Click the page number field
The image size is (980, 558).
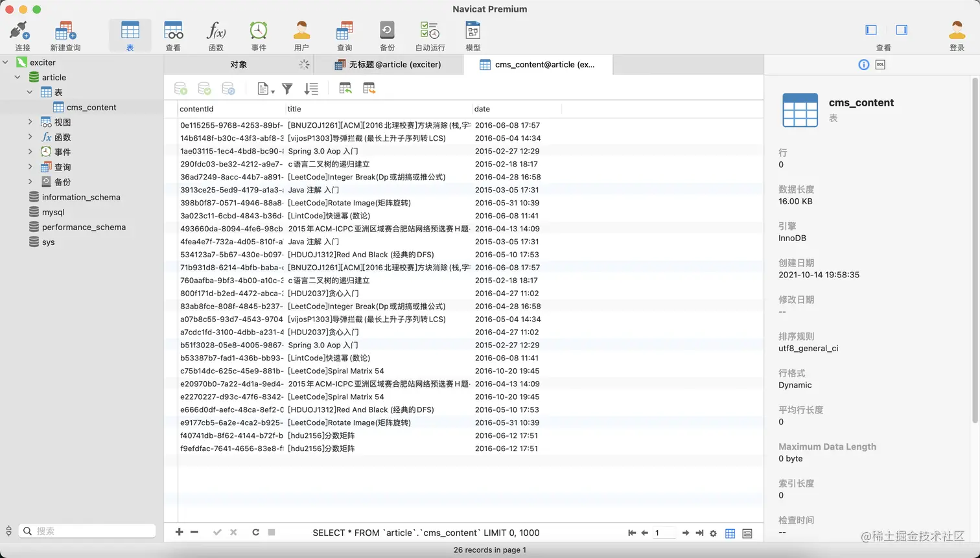click(x=664, y=533)
